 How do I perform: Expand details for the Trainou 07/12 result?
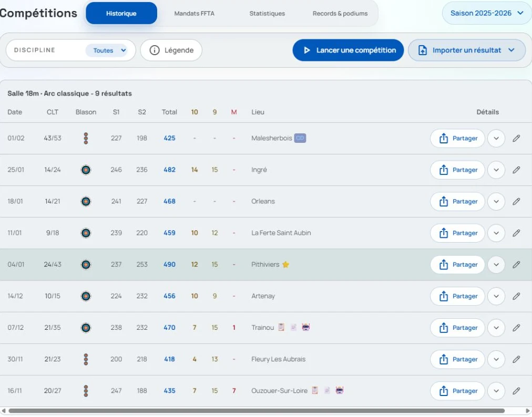click(496, 328)
